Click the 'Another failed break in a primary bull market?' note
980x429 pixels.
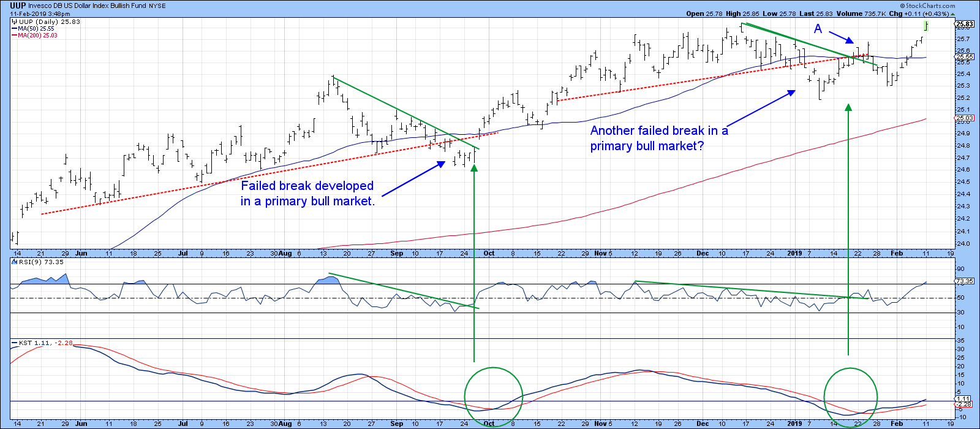(659, 138)
